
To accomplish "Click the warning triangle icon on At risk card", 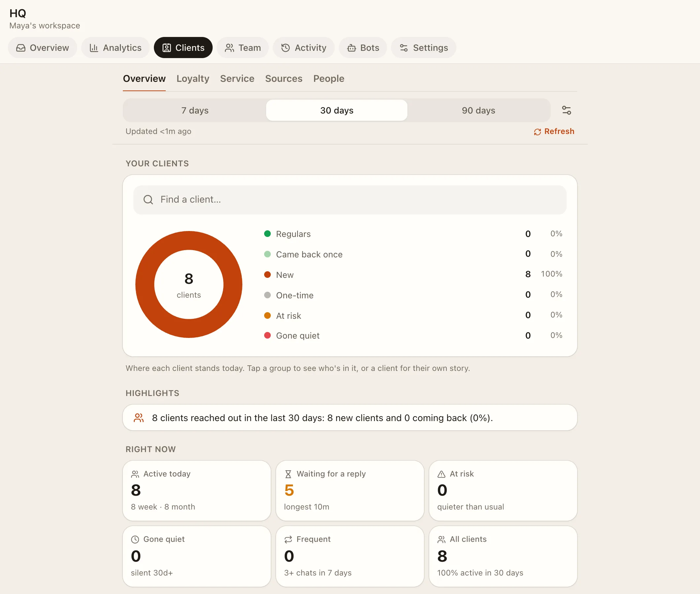I will [x=441, y=474].
